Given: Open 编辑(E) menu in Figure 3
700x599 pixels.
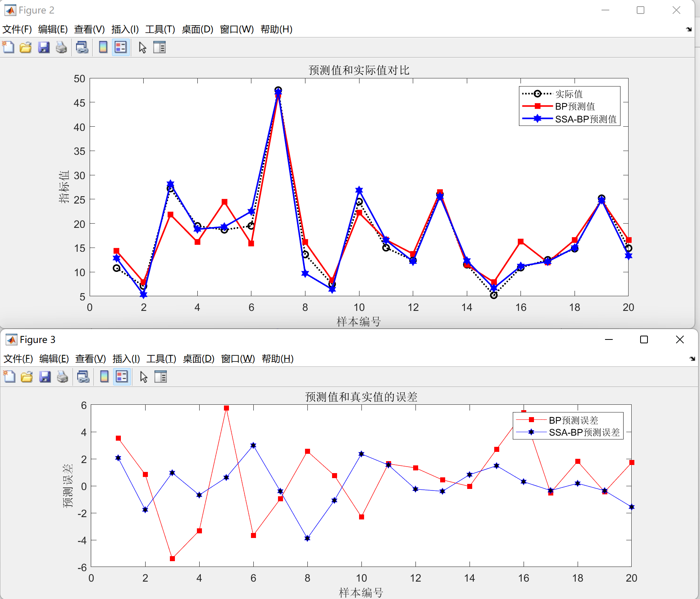Looking at the screenshot, I should tap(54, 359).
